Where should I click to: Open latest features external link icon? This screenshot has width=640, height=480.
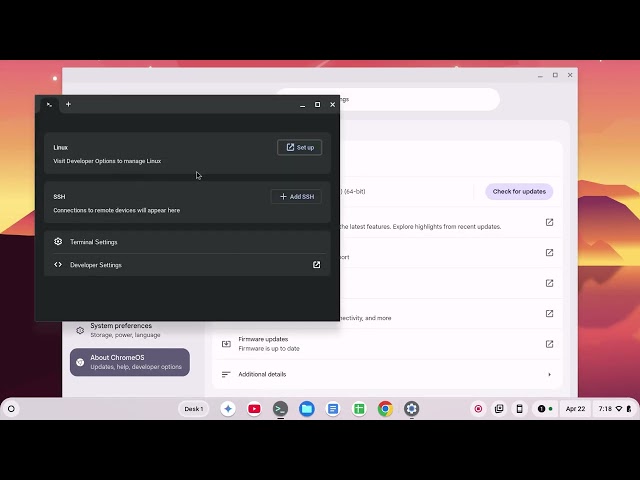pos(549,222)
